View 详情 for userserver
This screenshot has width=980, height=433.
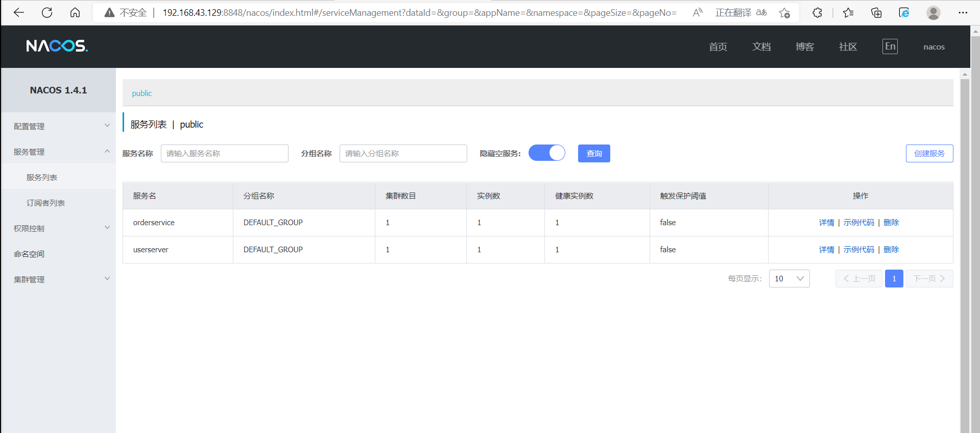[826, 250]
